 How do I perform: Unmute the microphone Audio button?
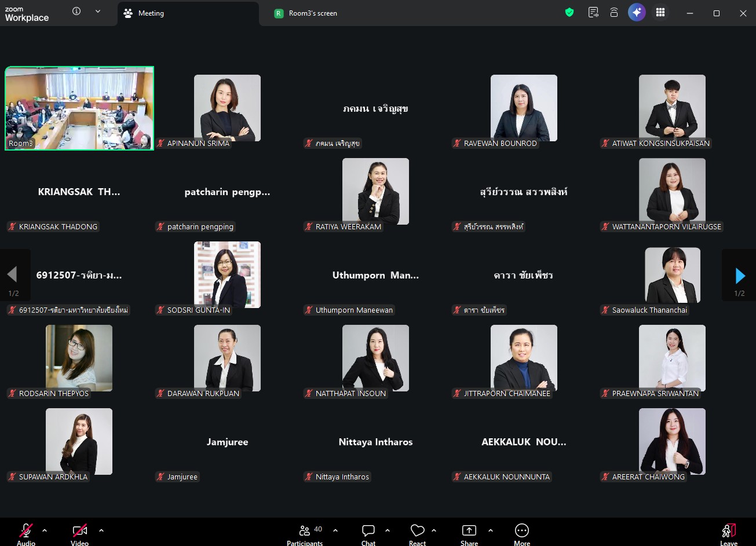coord(26,533)
